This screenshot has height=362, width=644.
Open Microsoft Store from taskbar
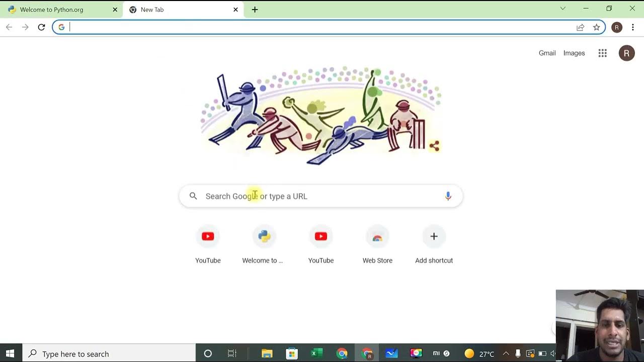(x=292, y=353)
